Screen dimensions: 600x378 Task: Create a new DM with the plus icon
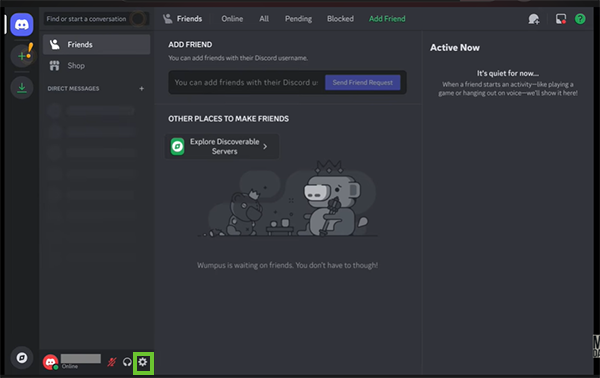[142, 88]
